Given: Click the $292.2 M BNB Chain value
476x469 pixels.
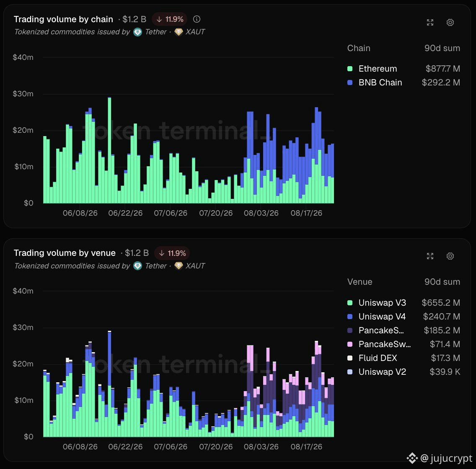Looking at the screenshot, I should [x=441, y=82].
